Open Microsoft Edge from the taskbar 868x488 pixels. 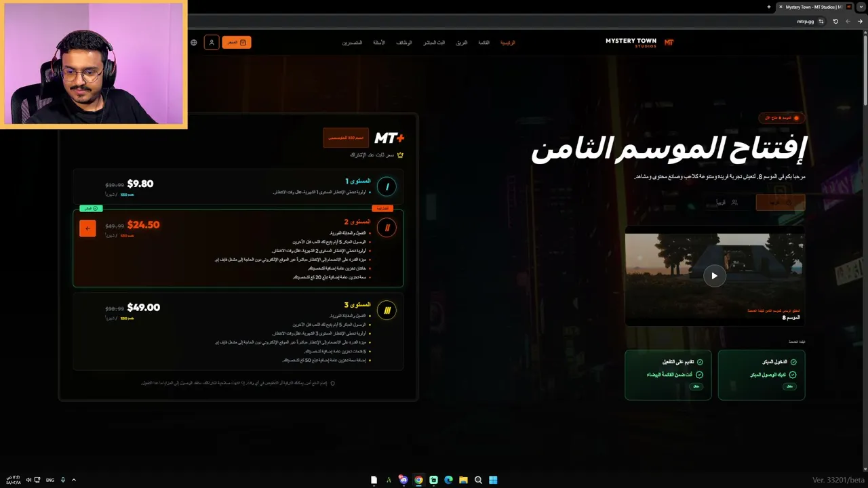point(448,480)
